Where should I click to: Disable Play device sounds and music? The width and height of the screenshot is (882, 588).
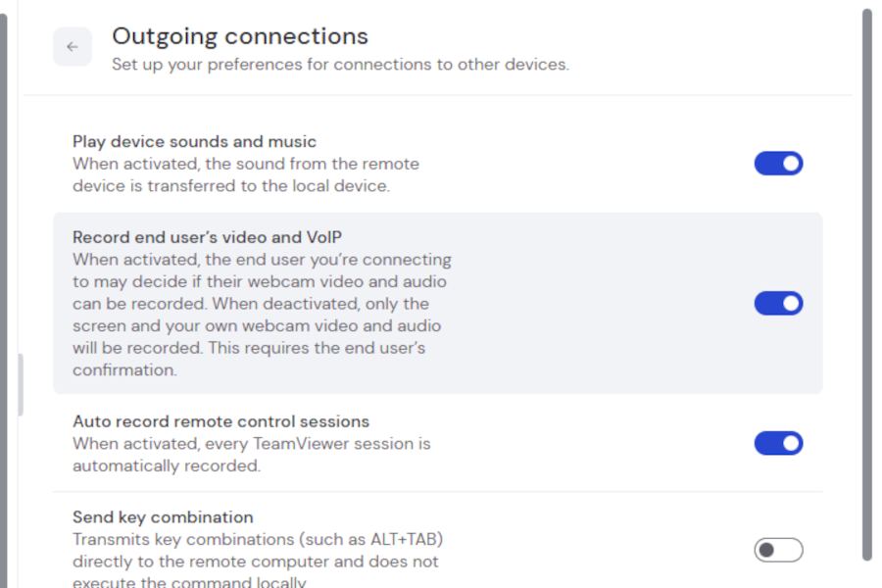tap(778, 164)
